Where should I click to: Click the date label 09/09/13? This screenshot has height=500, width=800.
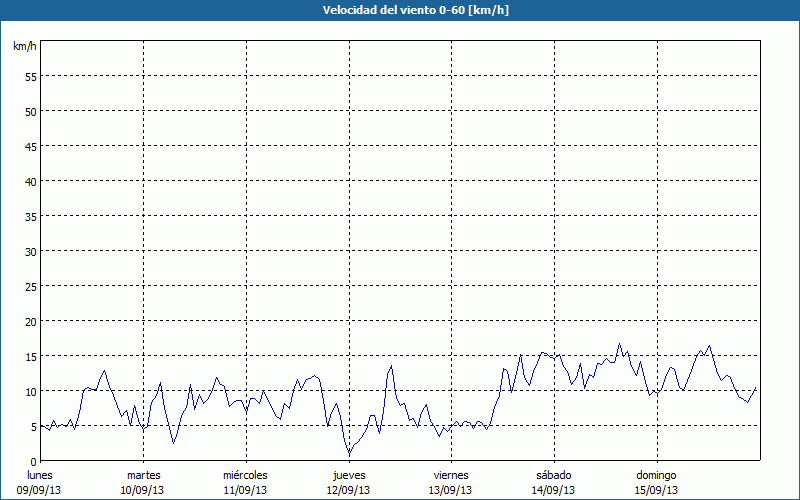tap(40, 490)
